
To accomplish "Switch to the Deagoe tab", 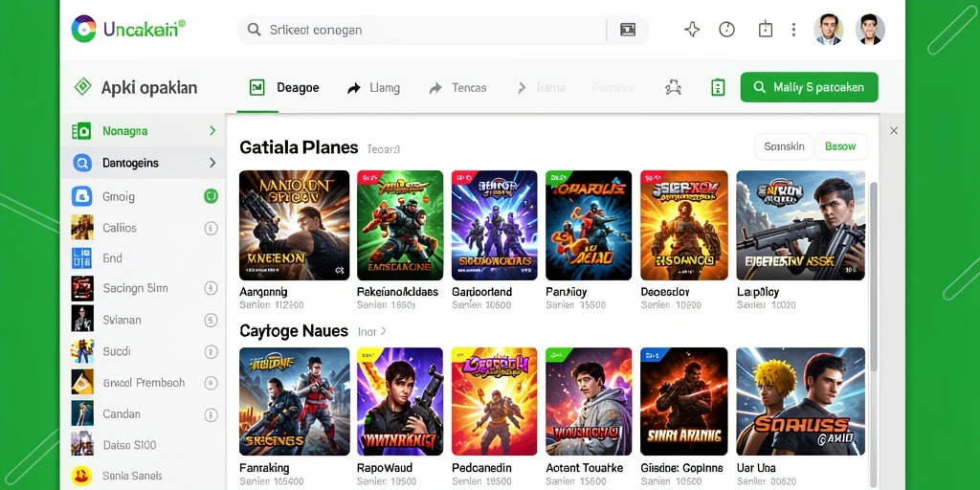I will 284,88.
